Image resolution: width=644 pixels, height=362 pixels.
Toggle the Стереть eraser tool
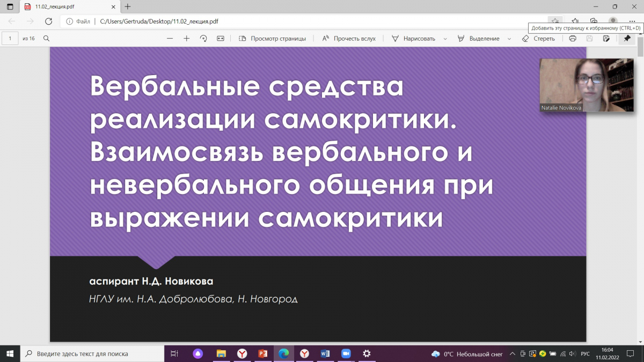click(538, 39)
